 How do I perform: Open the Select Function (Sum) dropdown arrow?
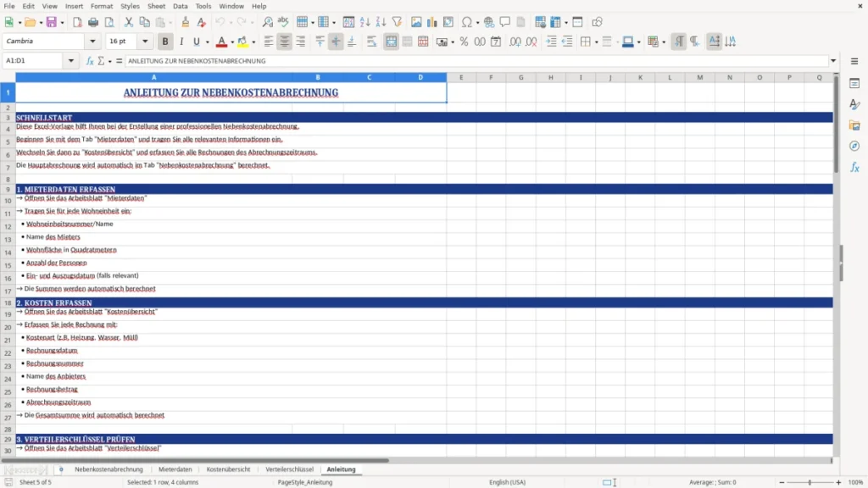tap(109, 61)
